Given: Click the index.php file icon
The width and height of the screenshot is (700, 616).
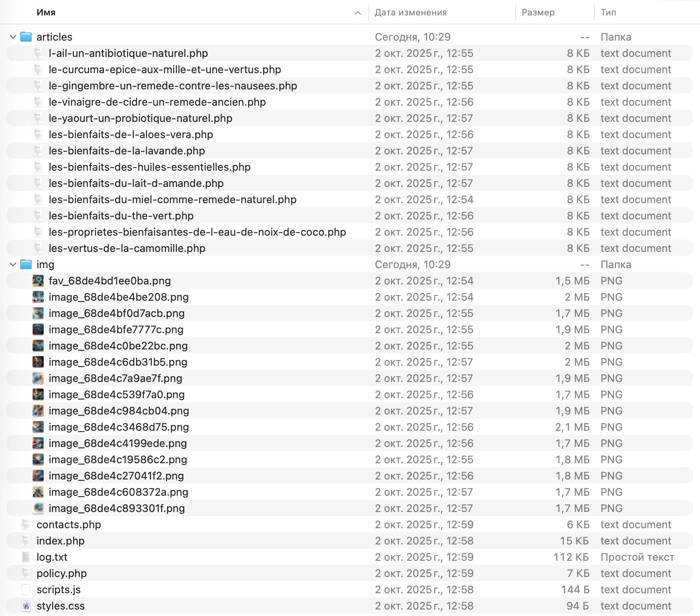Looking at the screenshot, I should 26,541.
